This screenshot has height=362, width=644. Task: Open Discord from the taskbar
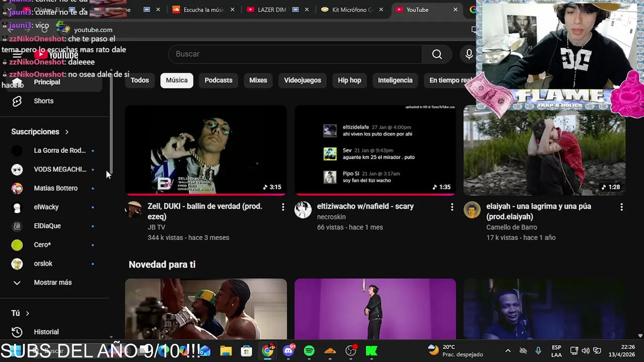coord(288,350)
